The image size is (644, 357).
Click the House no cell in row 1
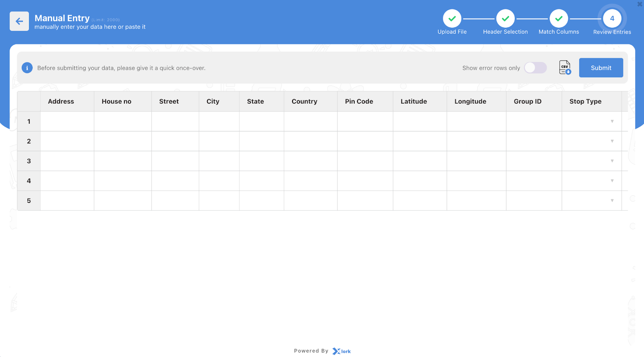[123, 121]
